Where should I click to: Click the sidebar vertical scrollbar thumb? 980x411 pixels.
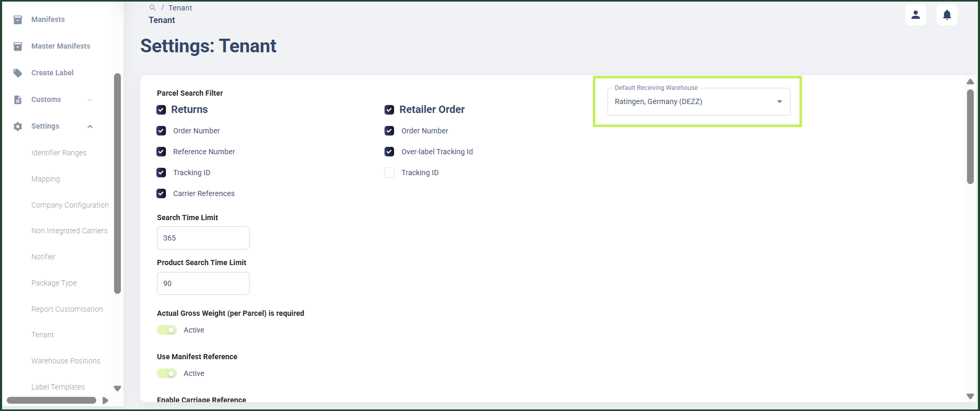[x=117, y=183]
